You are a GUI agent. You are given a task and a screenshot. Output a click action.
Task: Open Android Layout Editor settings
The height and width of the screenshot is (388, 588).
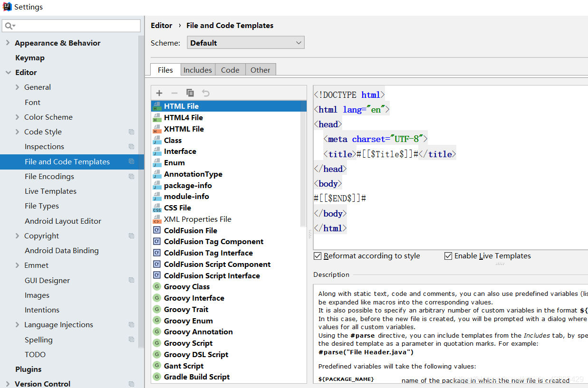[63, 221]
